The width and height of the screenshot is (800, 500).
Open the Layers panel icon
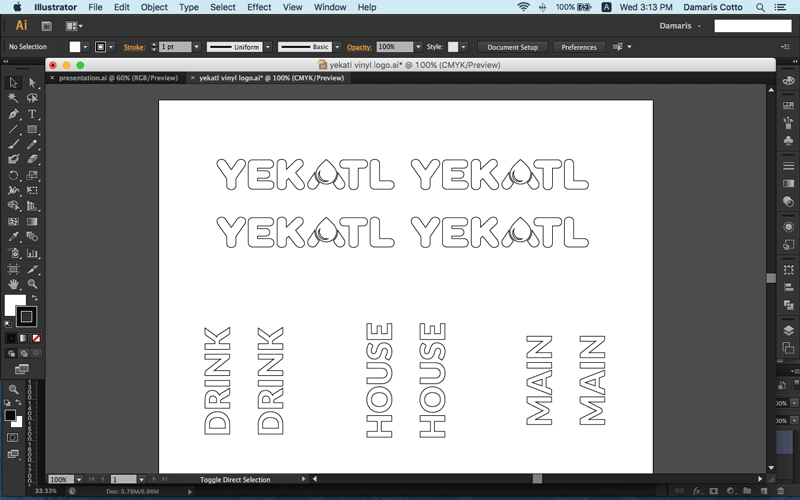click(788, 330)
